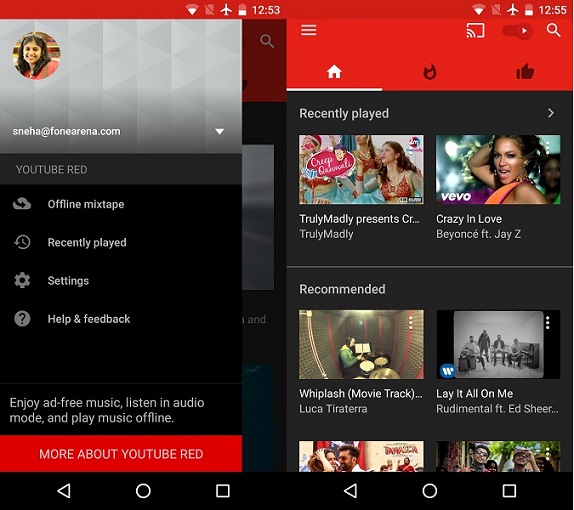Open Settings from the drawer
Screen dimensions: 574x510
click(x=121, y=280)
